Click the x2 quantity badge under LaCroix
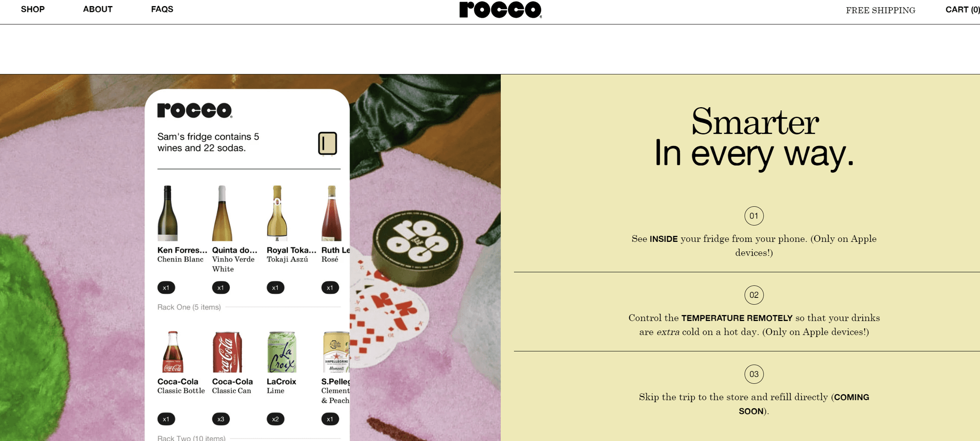980x441 pixels. point(276,419)
